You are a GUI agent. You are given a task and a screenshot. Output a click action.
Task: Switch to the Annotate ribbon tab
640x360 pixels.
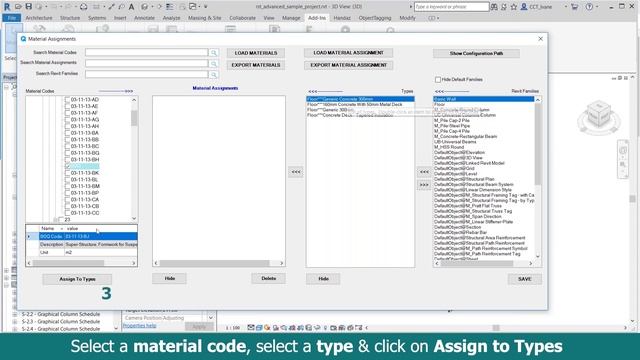point(144,18)
